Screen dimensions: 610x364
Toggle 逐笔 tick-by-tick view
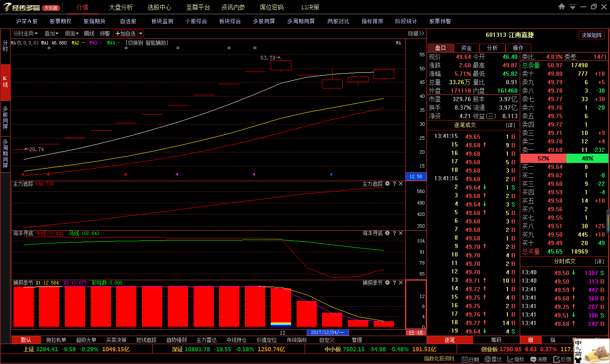450,340
